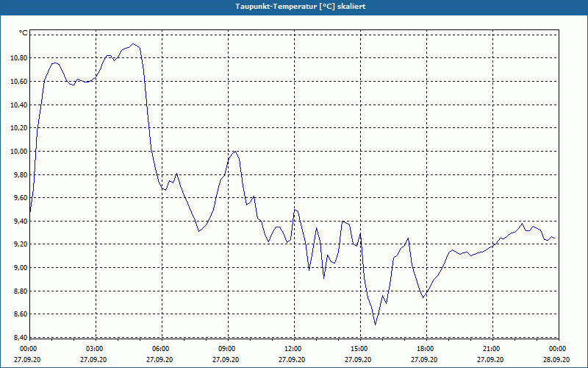Click the 10,60 y-axis label
588x368 pixels.
tap(18, 82)
